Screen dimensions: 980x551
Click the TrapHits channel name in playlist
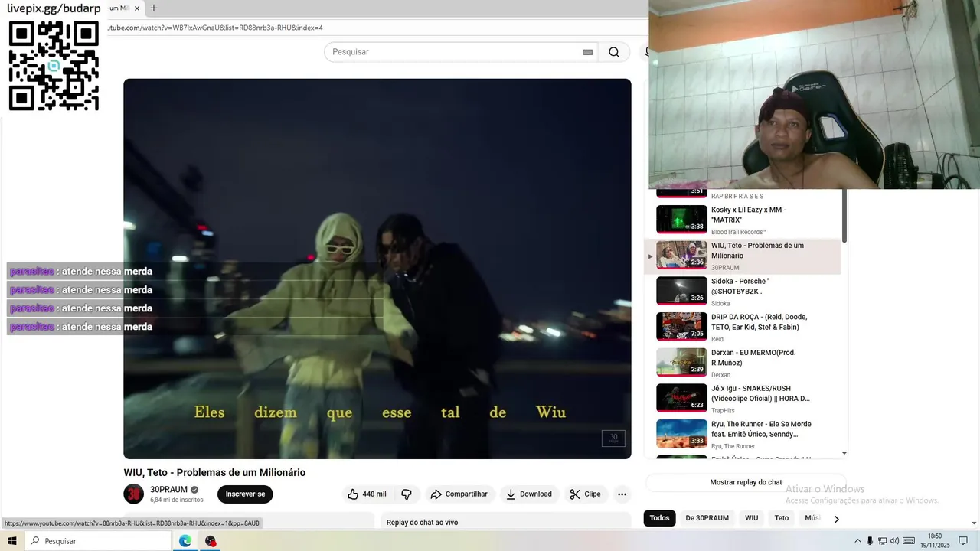point(723,411)
